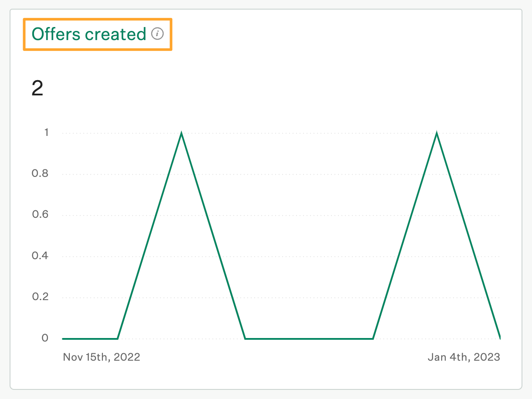Click the Nov 15th, 2022 date label

point(102,357)
